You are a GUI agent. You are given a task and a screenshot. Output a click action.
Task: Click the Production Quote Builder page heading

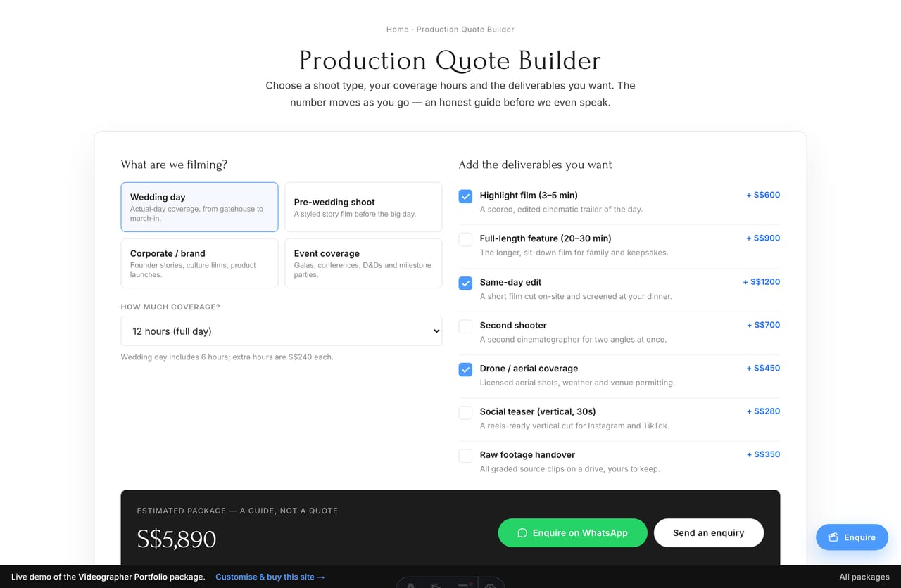click(x=450, y=60)
